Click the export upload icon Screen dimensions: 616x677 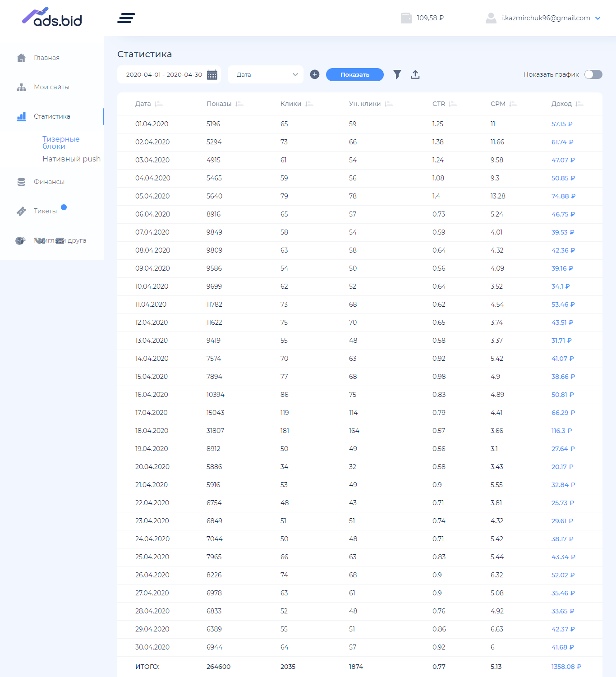point(415,74)
